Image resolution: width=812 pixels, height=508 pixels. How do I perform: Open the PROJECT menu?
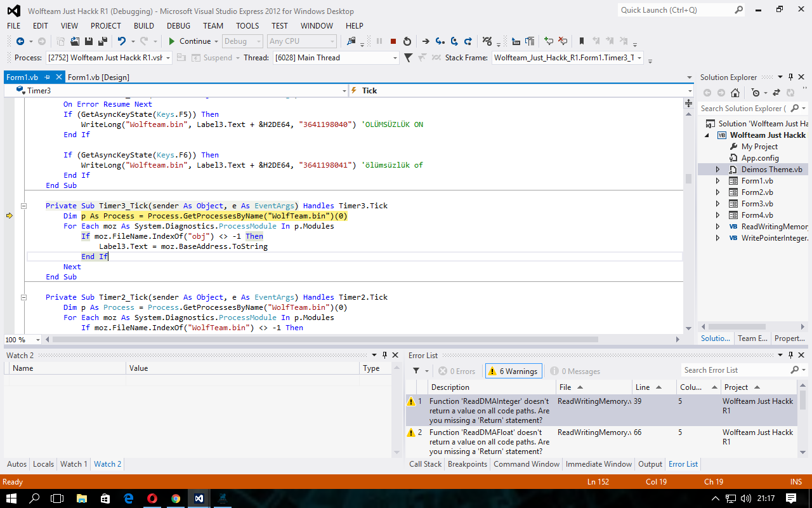[x=106, y=26]
